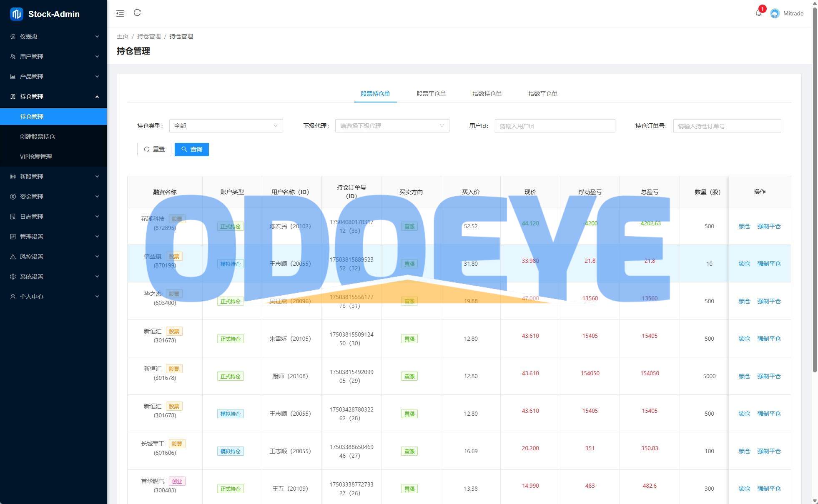Switch to the 指数持仓单 tab
Screen dimensions: 818x504
(x=487, y=94)
